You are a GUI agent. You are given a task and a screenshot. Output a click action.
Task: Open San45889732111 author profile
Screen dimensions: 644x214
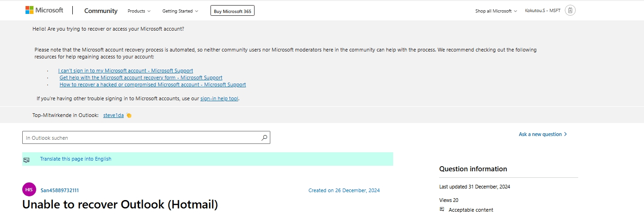pyautogui.click(x=60, y=190)
